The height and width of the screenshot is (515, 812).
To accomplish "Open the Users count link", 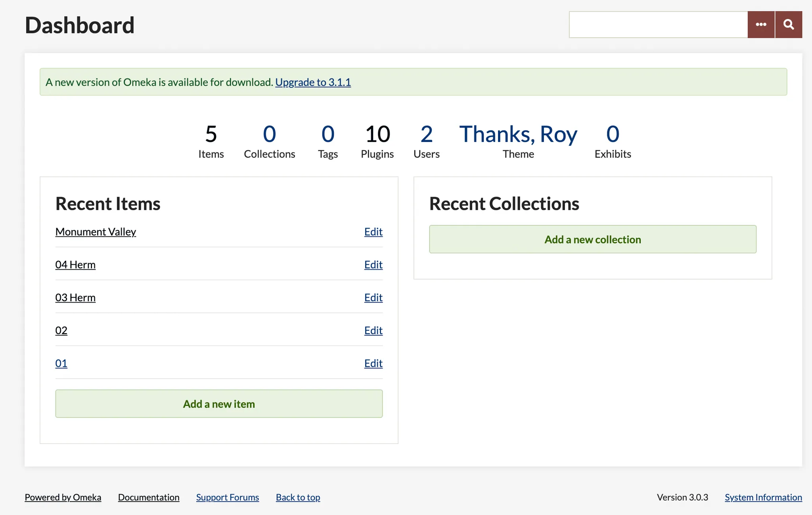I will (426, 134).
